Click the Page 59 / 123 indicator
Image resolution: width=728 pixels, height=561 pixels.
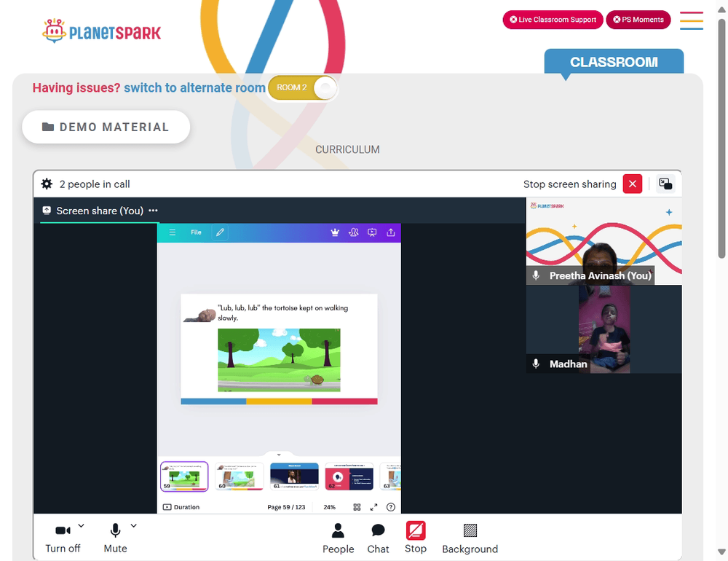286,507
